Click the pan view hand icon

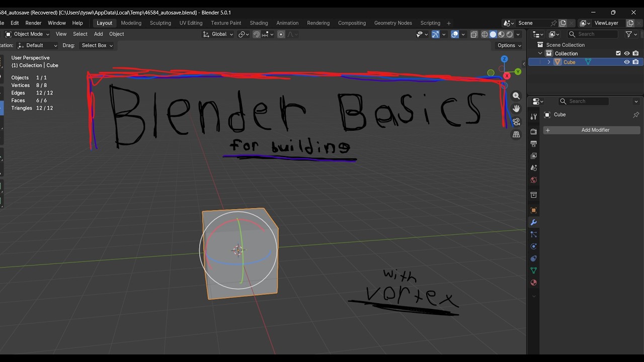[x=516, y=109]
